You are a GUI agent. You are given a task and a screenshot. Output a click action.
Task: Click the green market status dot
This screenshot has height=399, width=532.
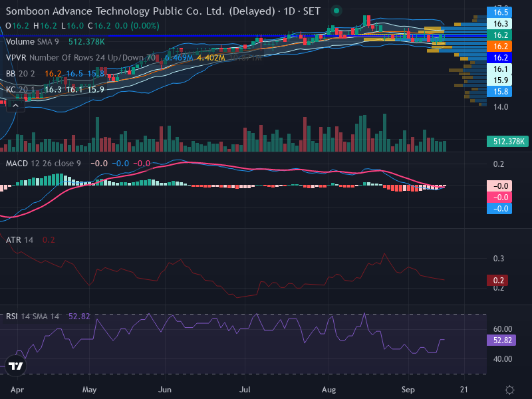point(336,11)
